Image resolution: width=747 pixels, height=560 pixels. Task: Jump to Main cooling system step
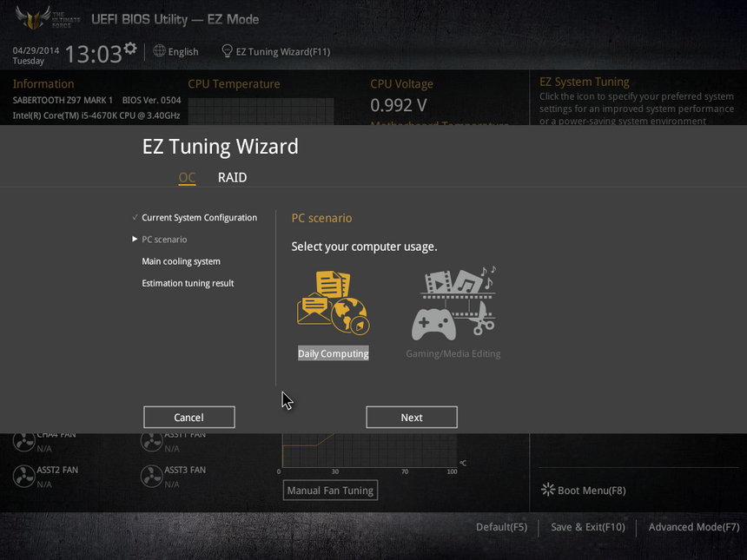(x=181, y=261)
